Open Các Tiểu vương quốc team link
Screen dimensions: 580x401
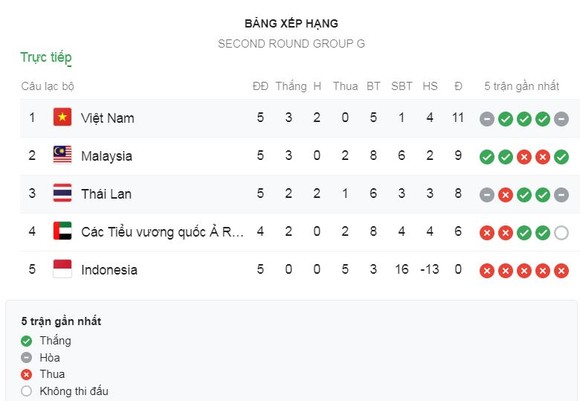point(162,232)
